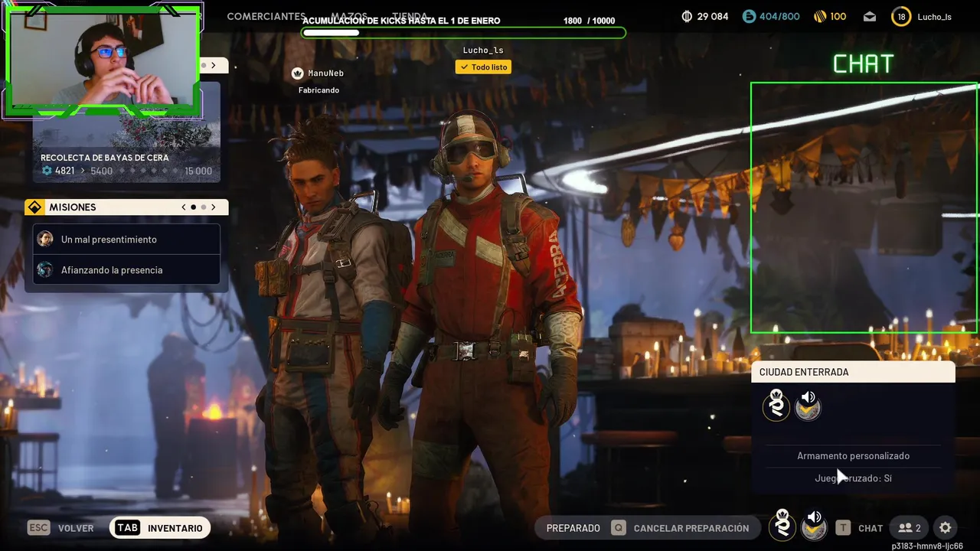The height and width of the screenshot is (551, 980).
Task: Click the gear icon next to 4821
Action: (x=47, y=171)
